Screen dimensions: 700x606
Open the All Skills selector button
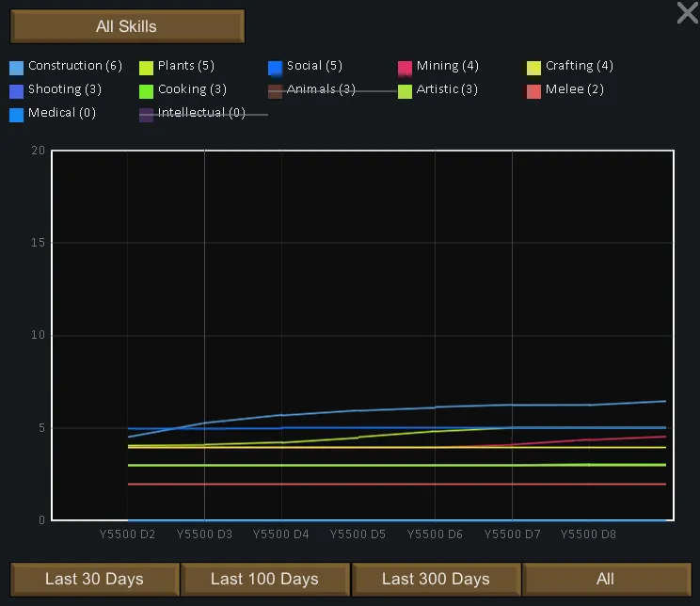(127, 26)
